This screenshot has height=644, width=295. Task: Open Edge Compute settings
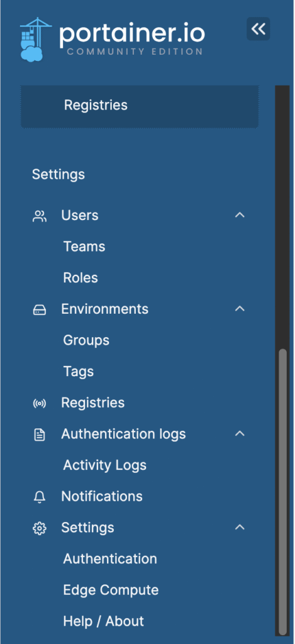(x=111, y=590)
